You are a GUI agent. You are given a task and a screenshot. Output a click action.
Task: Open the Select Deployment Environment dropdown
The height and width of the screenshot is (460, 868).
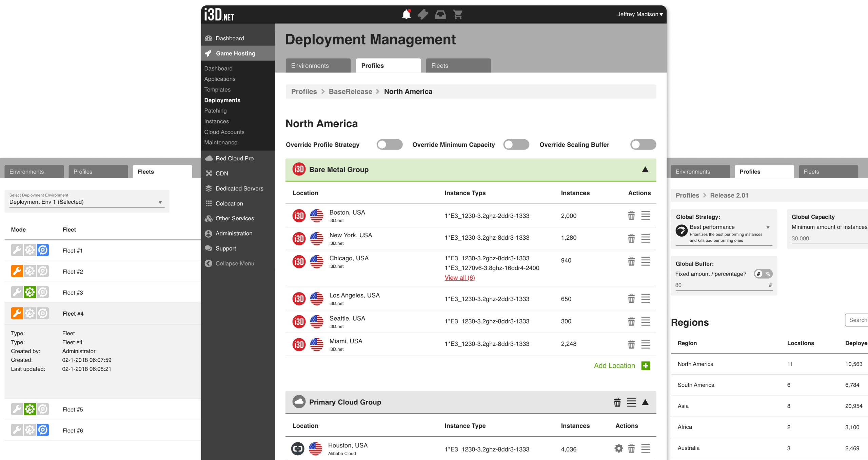[86, 202]
